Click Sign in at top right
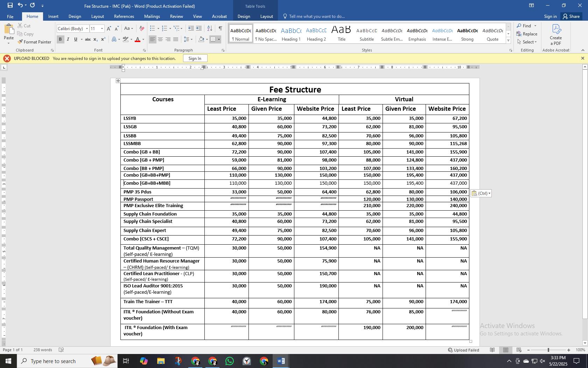The width and height of the screenshot is (588, 368). click(x=550, y=16)
